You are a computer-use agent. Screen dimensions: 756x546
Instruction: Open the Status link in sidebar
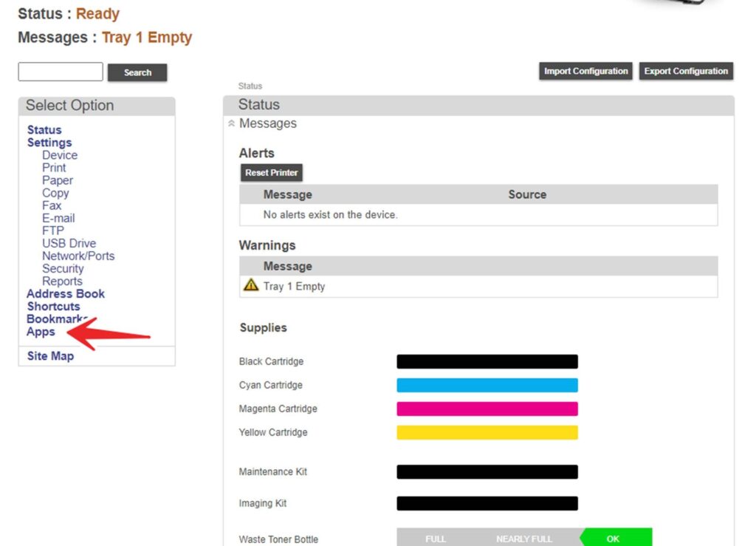(x=44, y=130)
